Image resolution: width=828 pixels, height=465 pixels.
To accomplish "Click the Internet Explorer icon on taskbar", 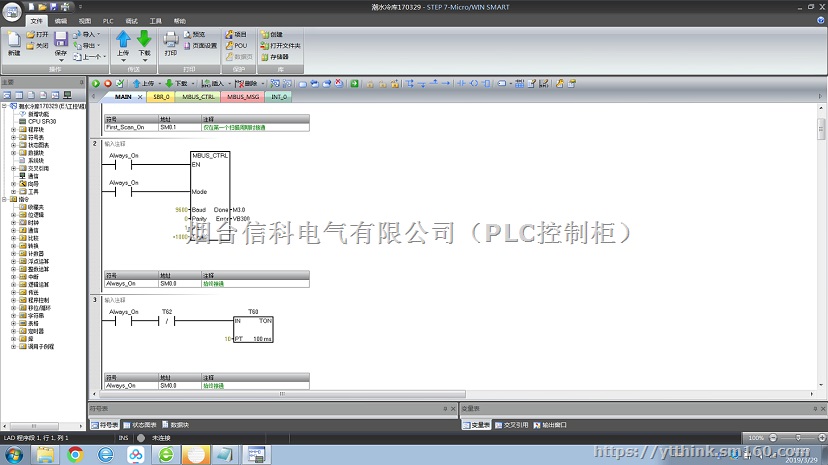I will pos(106,454).
